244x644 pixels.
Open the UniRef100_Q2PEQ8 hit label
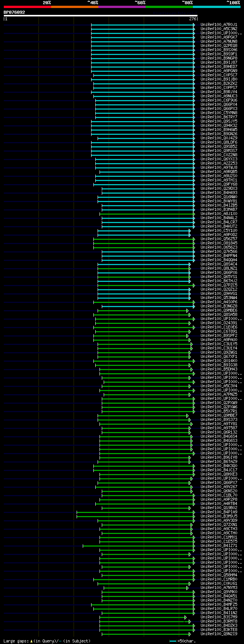pos(219,46)
